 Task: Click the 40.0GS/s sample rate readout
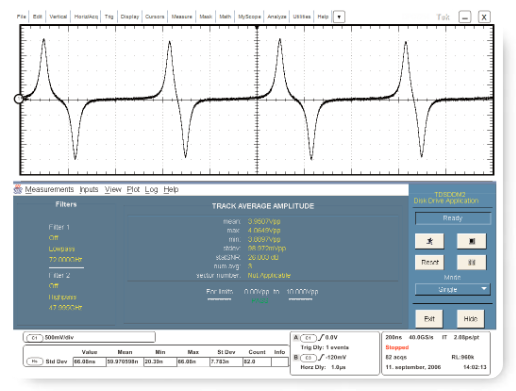421,337
